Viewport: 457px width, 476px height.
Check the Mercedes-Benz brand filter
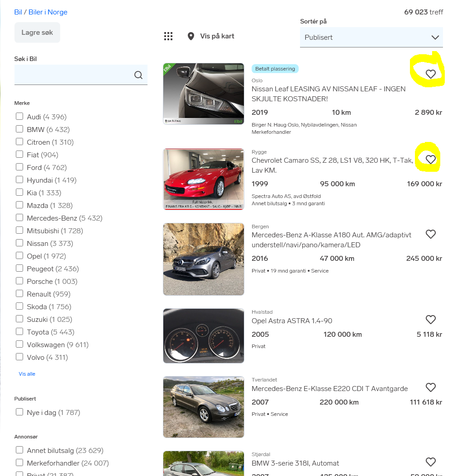pos(19,218)
